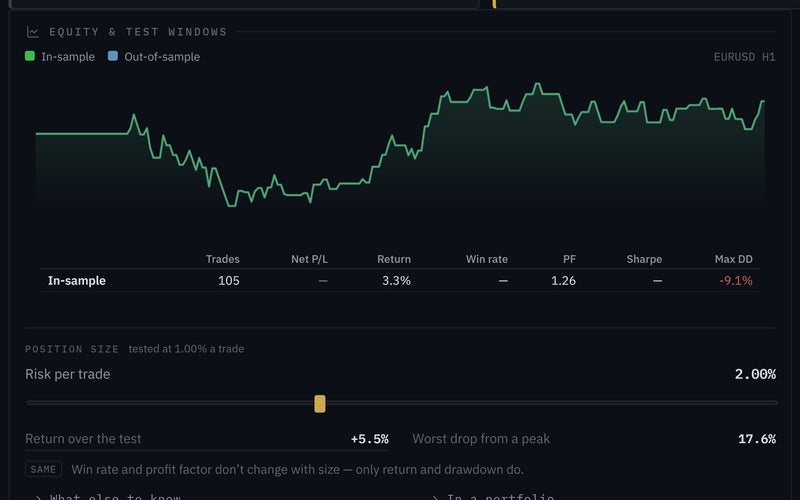Select the In-sample table row label
The width and height of the screenshot is (800, 500).
77,281
